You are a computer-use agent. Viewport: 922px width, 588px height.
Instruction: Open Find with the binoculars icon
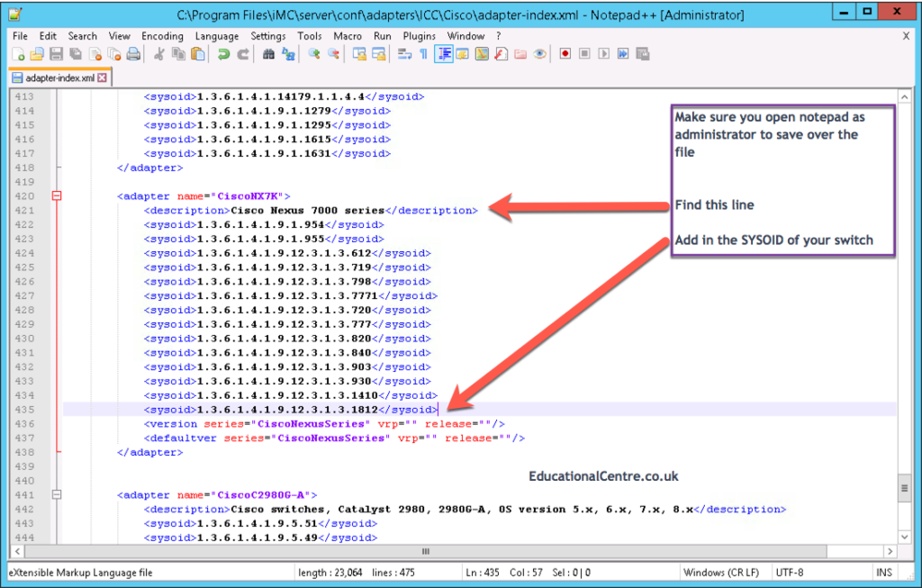[268, 54]
